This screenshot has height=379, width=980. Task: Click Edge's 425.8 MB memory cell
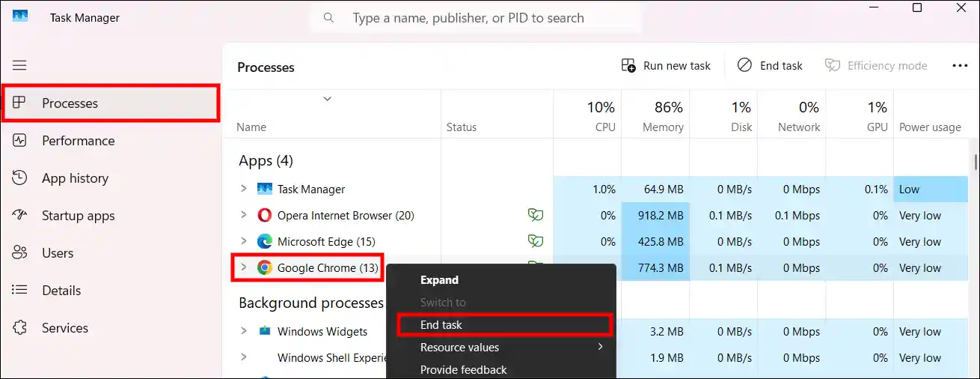pyautogui.click(x=655, y=242)
